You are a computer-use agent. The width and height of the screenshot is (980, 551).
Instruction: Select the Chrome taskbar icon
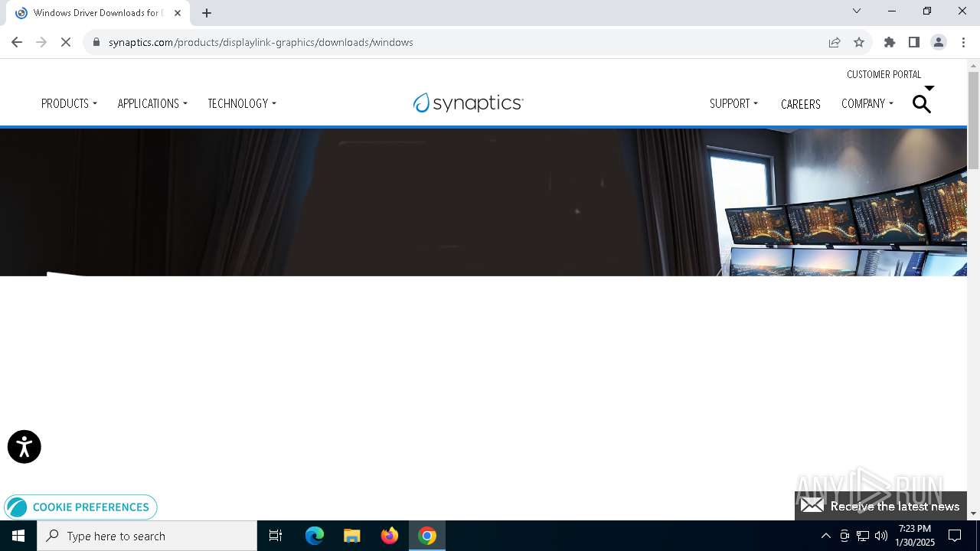click(x=427, y=536)
